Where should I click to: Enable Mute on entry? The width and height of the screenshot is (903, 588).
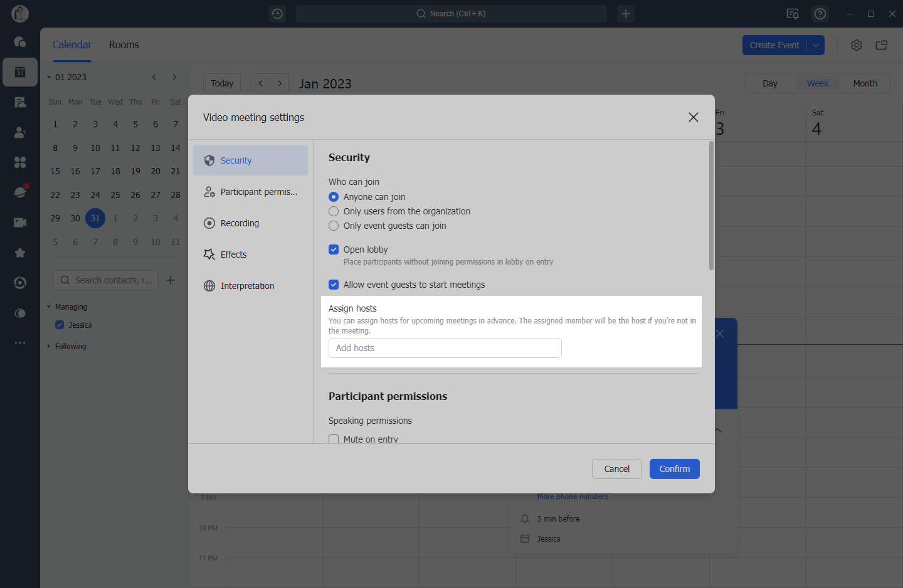coord(333,439)
